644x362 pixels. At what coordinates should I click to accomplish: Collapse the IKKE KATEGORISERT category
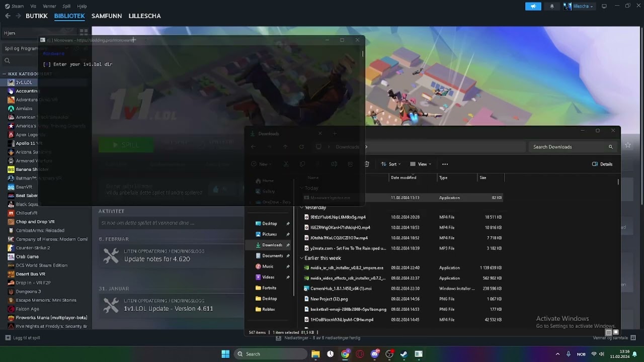[5, 74]
